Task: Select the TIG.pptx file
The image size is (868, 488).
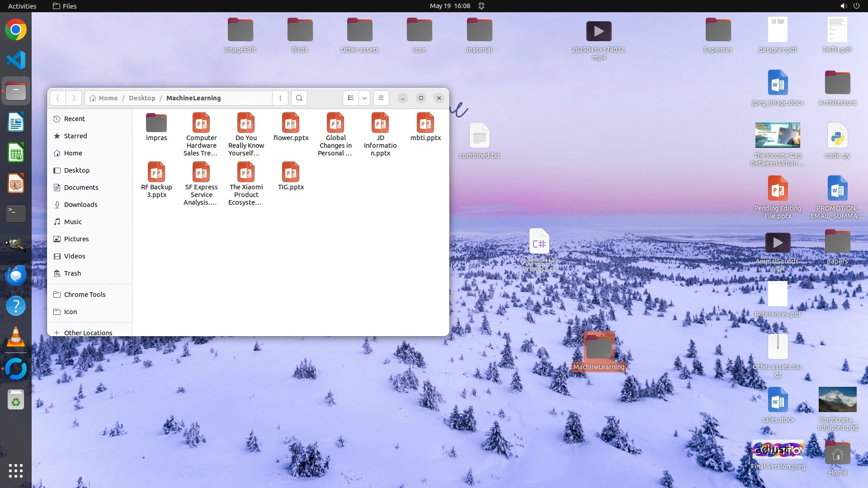Action: pos(291,176)
